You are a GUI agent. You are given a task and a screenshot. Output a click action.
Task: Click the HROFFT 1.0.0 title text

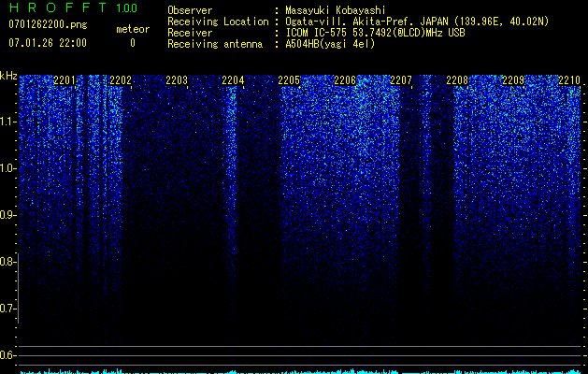pyautogui.click(x=74, y=7)
